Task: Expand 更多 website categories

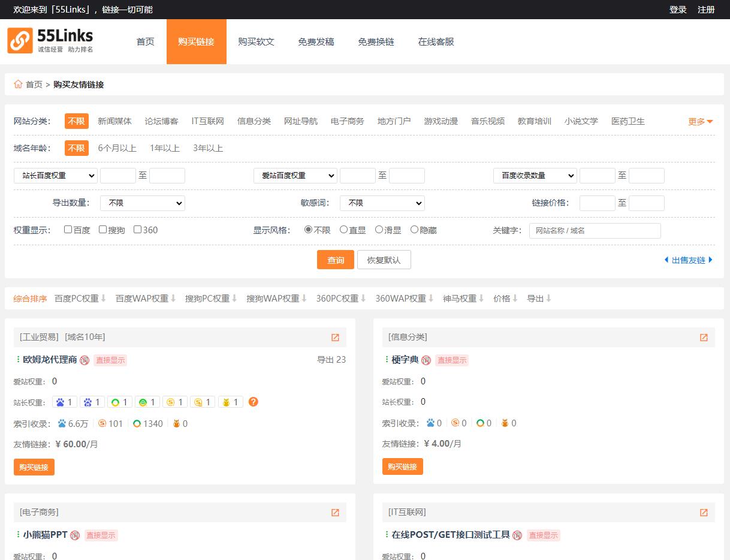Action: pyautogui.click(x=700, y=122)
